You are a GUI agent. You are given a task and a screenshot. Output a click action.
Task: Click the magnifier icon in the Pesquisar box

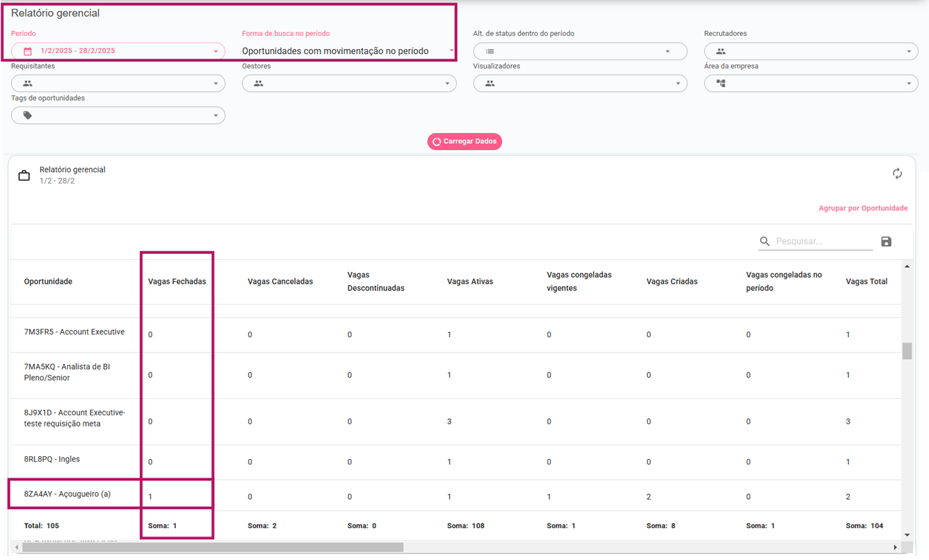pos(765,242)
